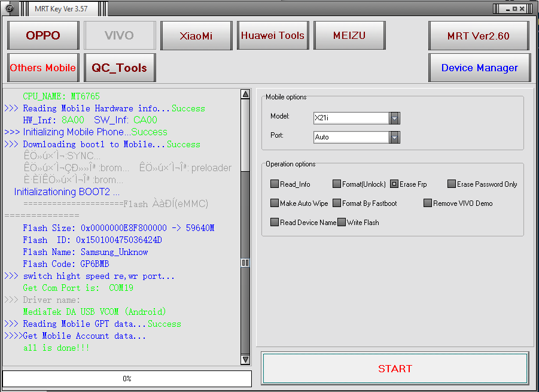Enable the Read_Info checkbox
539x392 pixels.
[275, 184]
